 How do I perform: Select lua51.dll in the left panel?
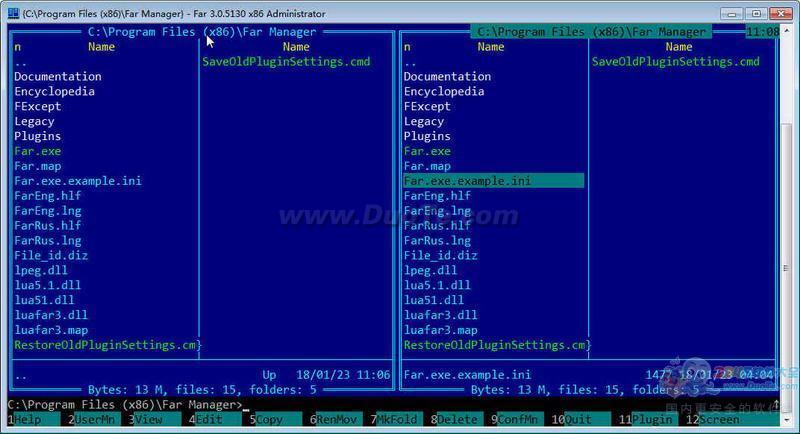44,300
